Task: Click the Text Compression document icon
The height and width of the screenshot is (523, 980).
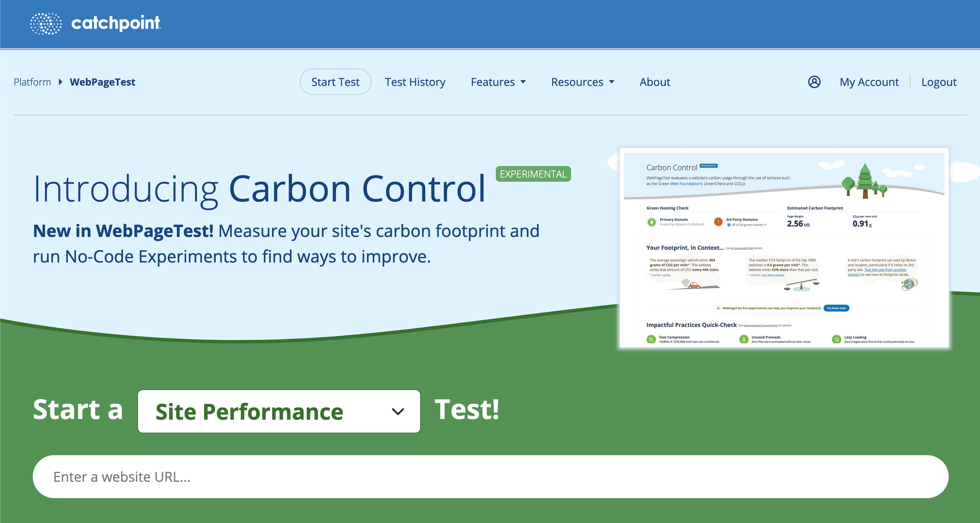Action: 651,339
